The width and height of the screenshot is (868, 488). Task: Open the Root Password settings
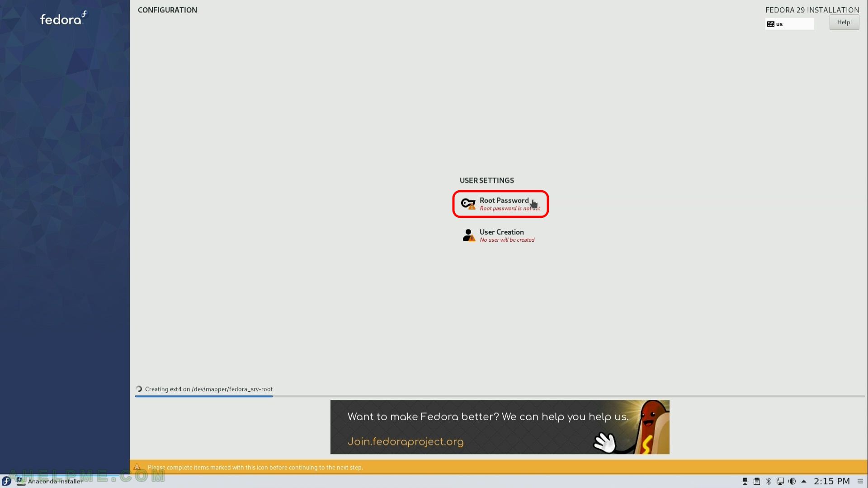[500, 204]
